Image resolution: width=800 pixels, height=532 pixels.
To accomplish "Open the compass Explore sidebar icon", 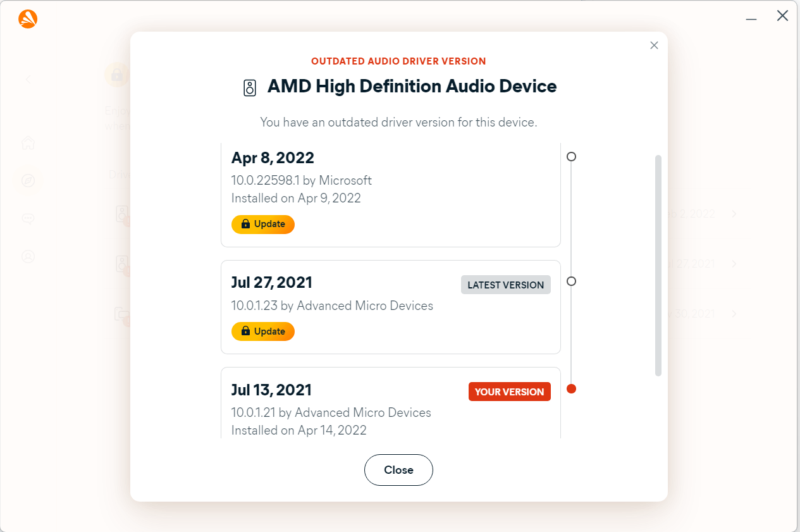I will (28, 181).
